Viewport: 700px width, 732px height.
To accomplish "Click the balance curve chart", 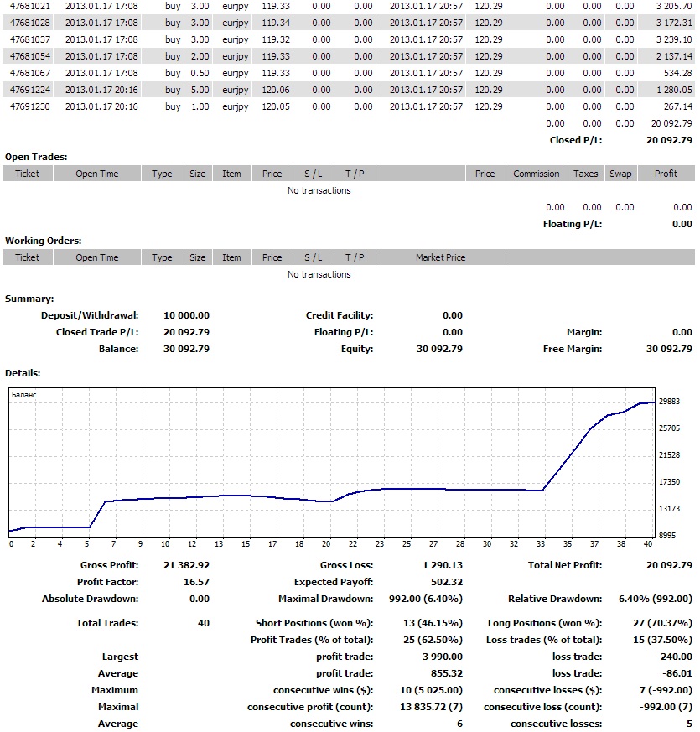I will 332,463.
